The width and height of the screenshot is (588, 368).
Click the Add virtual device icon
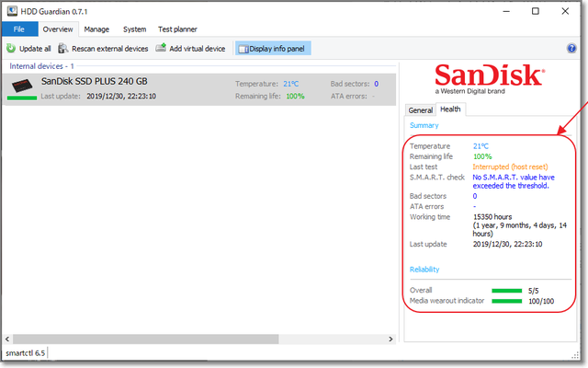coord(161,48)
